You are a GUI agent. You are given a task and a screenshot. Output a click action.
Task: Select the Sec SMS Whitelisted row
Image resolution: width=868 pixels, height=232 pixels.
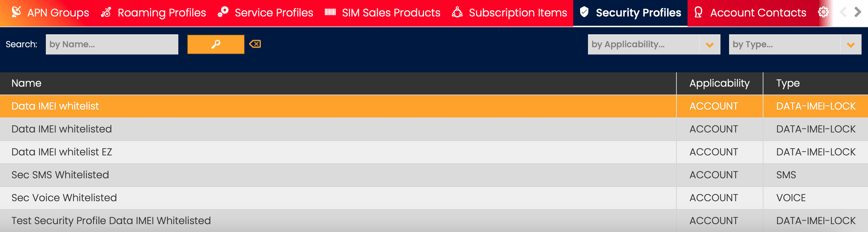[60, 175]
